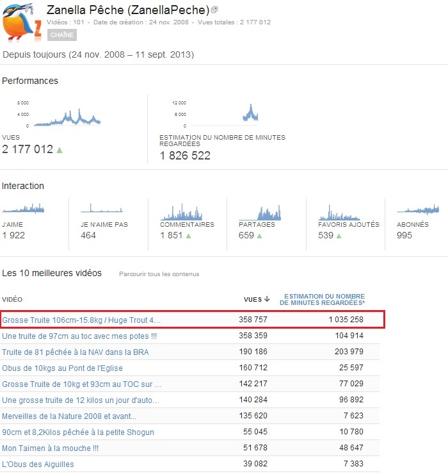Click the Zanella Pêche kingfisher channel logo
This screenshot has width=448, height=476.
(22, 22)
